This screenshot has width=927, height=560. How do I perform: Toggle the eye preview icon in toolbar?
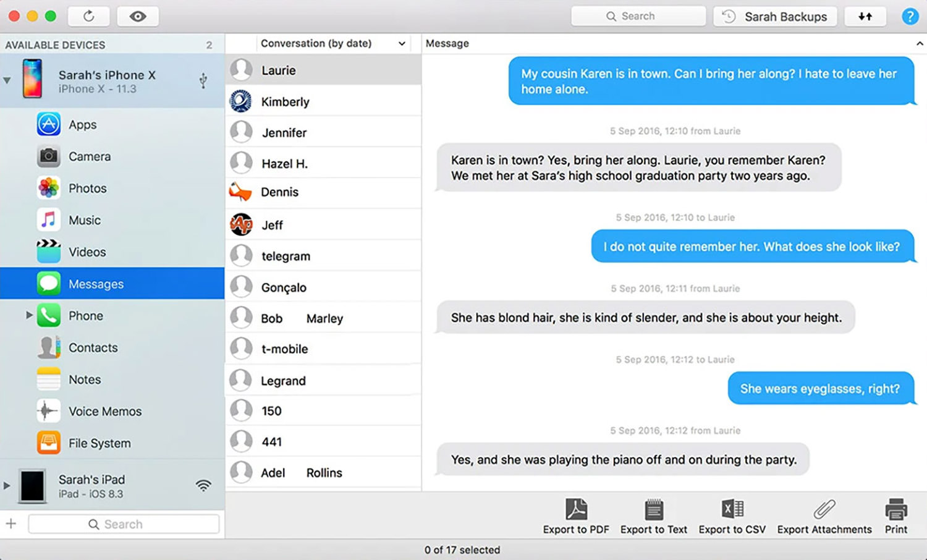(x=137, y=17)
